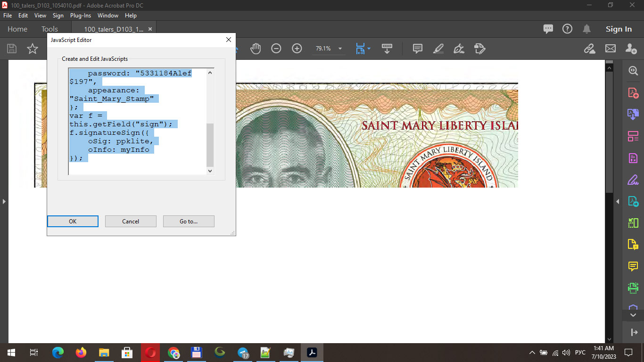Open the fit-width page display options

tap(363, 49)
